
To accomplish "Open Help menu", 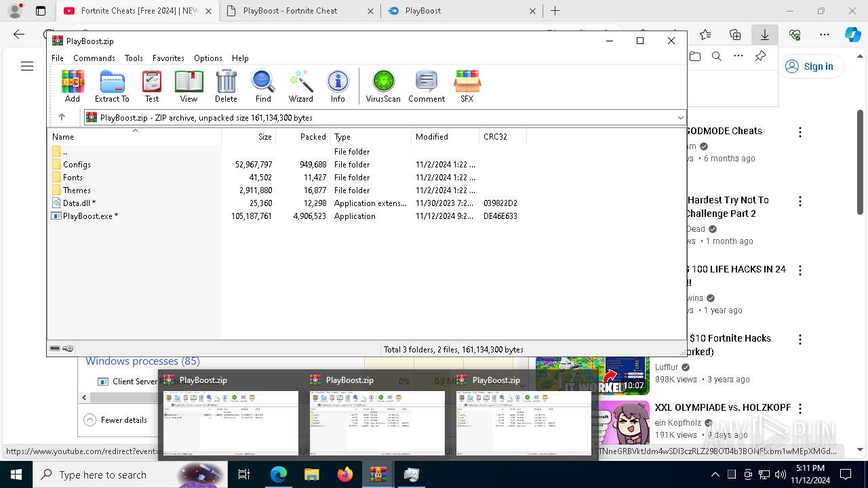I will pos(240,58).
